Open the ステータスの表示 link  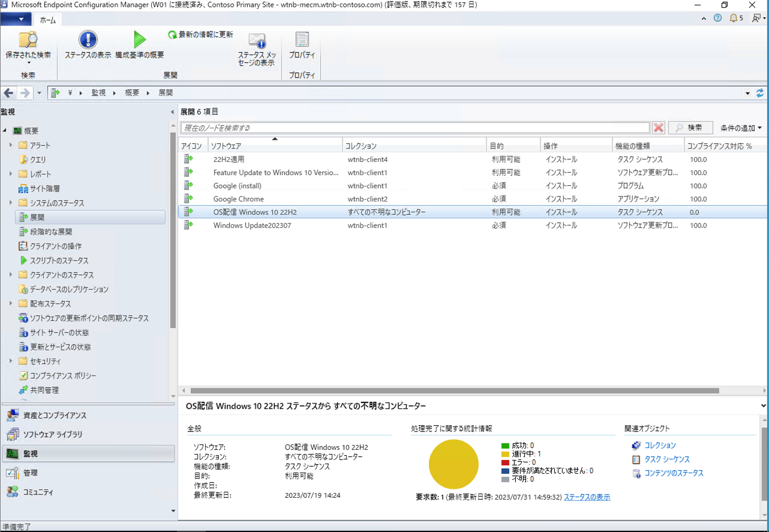pyautogui.click(x=587, y=497)
